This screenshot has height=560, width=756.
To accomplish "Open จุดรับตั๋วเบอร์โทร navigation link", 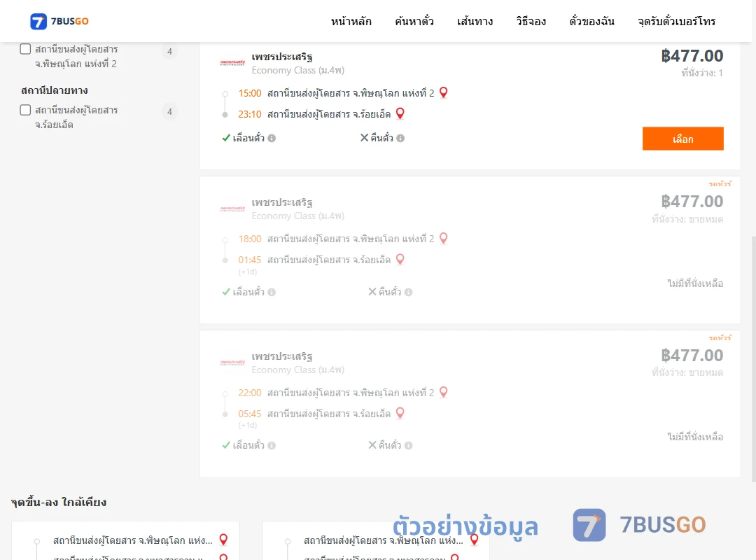I will (x=676, y=21).
